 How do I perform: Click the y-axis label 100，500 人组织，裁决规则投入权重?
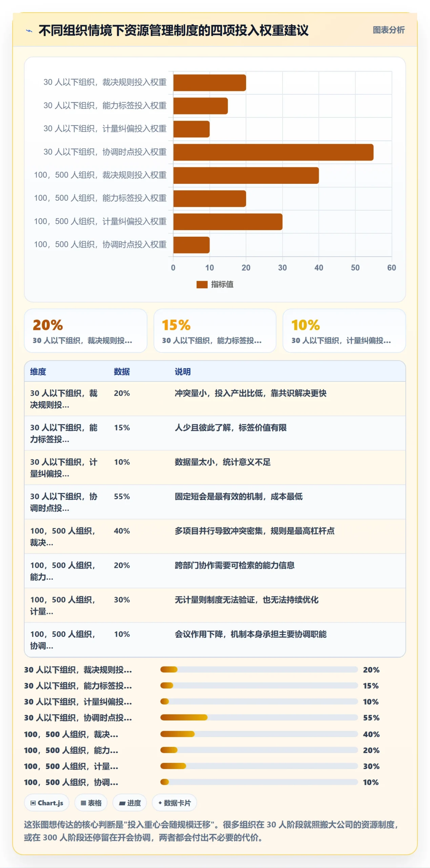click(100, 175)
